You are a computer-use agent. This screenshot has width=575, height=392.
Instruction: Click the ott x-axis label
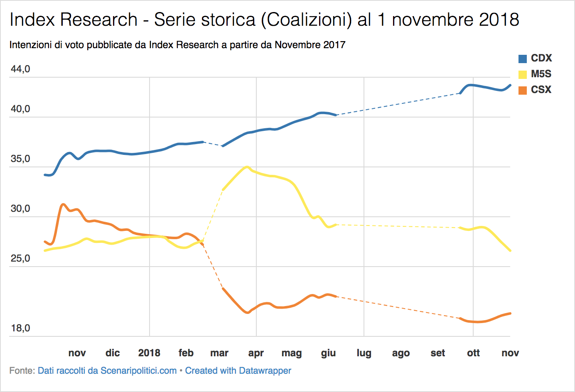pos(473,353)
